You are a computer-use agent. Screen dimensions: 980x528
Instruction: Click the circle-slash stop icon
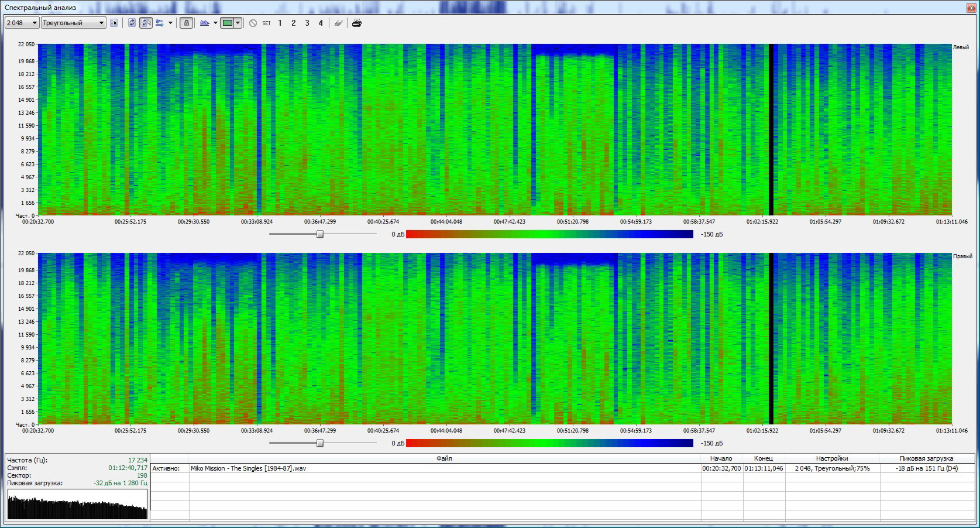point(253,23)
